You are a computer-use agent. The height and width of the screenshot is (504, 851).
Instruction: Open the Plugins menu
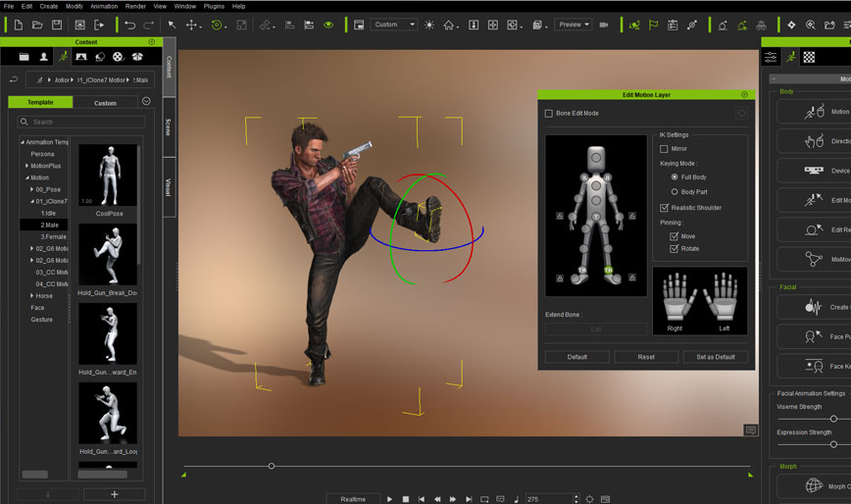coord(214,6)
